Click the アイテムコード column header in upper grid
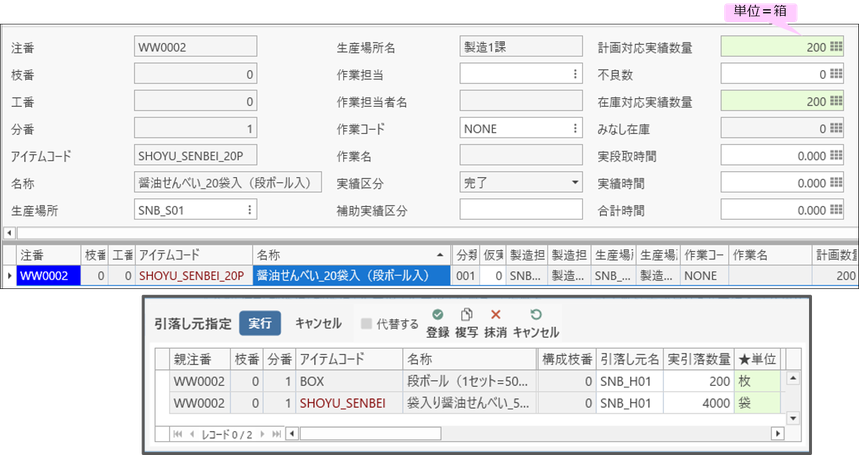Image resolution: width=859 pixels, height=455 pixels. [194, 255]
